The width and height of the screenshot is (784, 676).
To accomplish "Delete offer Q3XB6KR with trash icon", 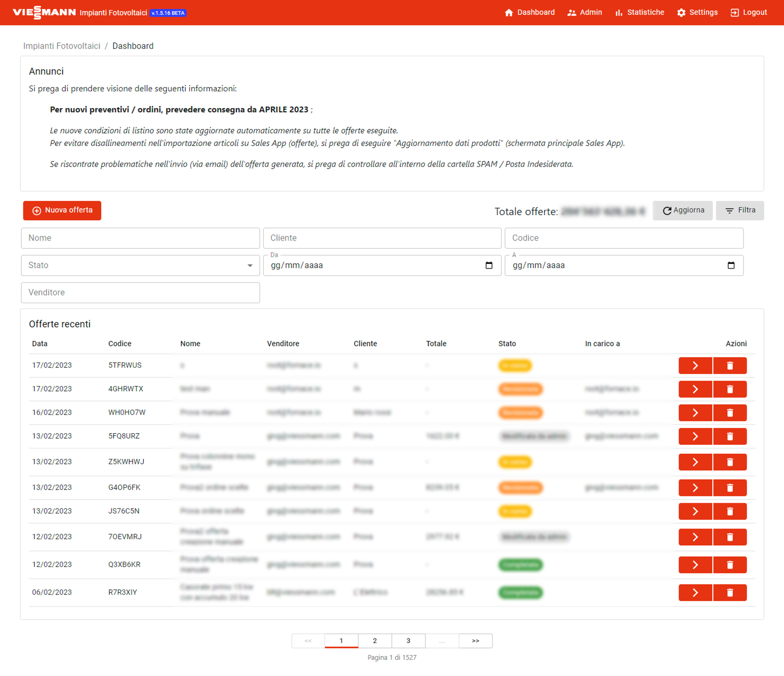I will 730,565.
